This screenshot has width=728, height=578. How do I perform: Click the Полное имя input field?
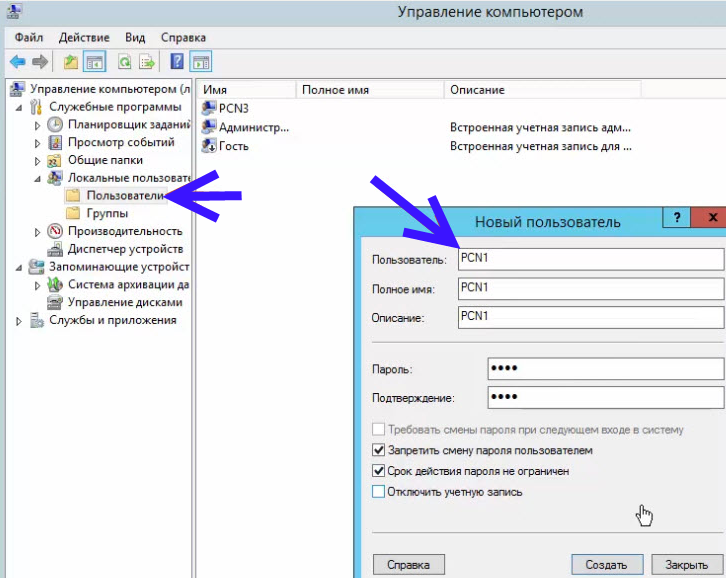point(591,288)
